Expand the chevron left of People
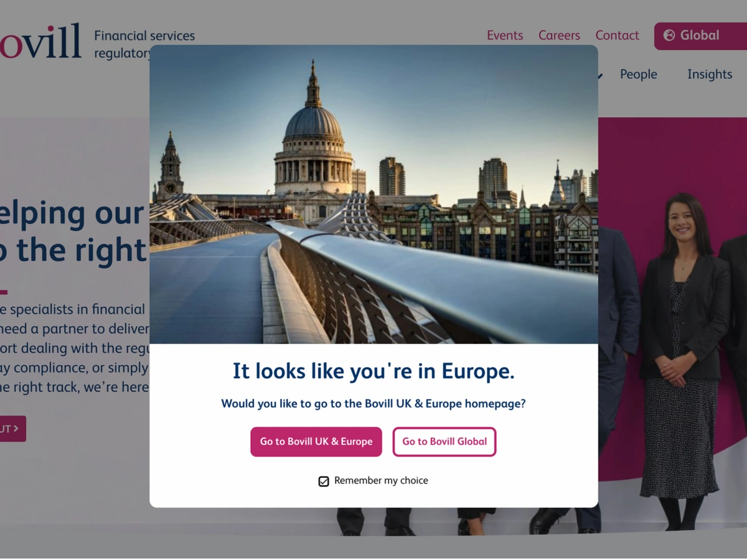747x560 pixels. pyautogui.click(x=600, y=75)
